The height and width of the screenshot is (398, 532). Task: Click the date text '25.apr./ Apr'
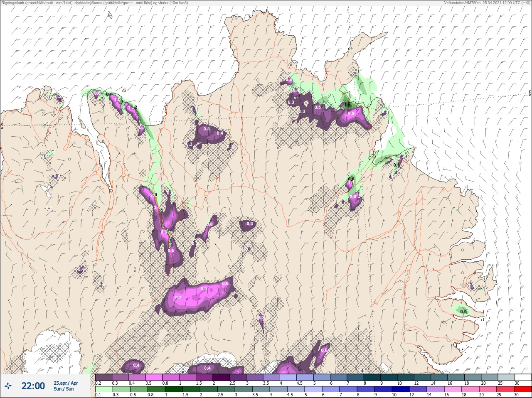pos(66,383)
